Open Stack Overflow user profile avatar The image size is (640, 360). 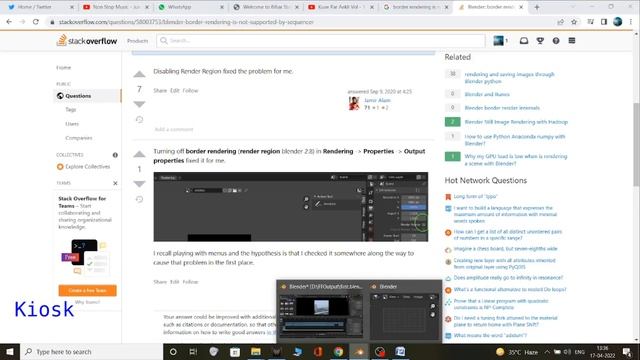[498, 40]
